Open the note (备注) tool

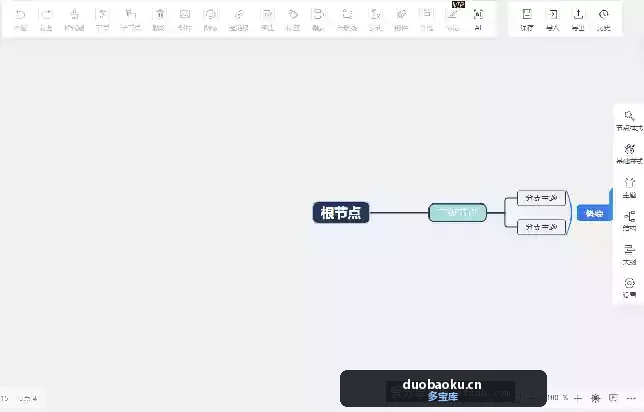[x=267, y=19]
